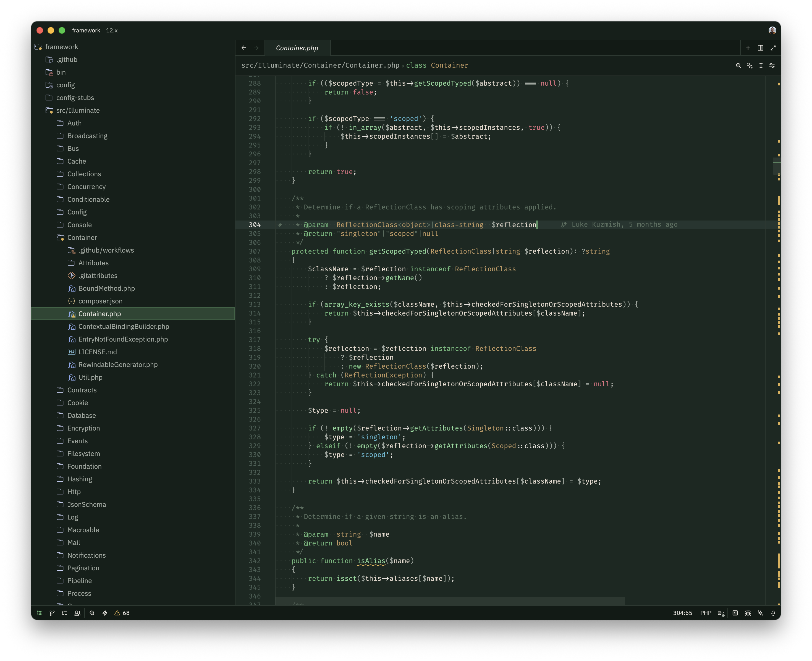Change language mode from PHP

pyautogui.click(x=706, y=613)
